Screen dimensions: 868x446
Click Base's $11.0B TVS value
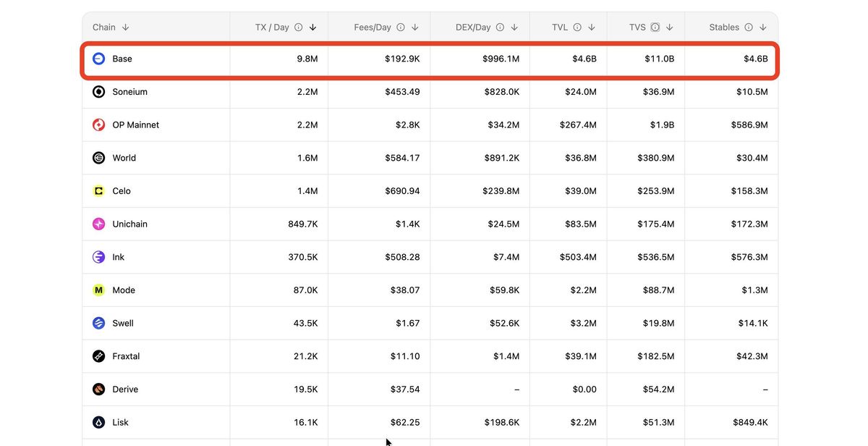(x=660, y=59)
